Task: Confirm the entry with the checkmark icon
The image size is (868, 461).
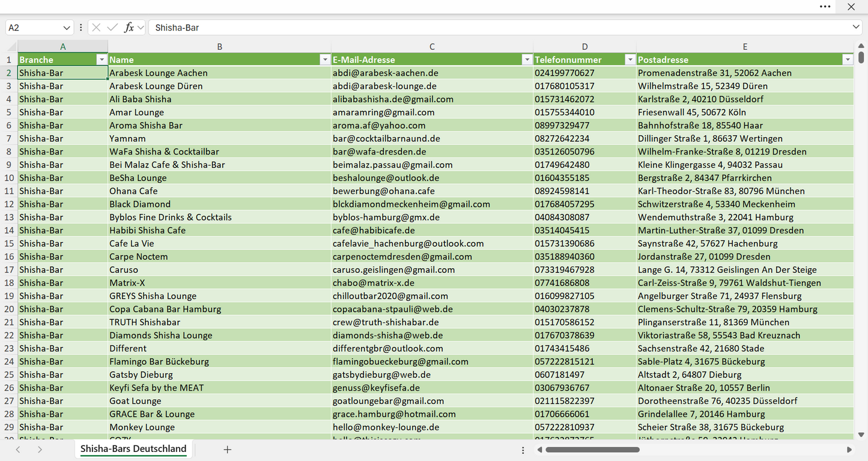Action: click(112, 28)
